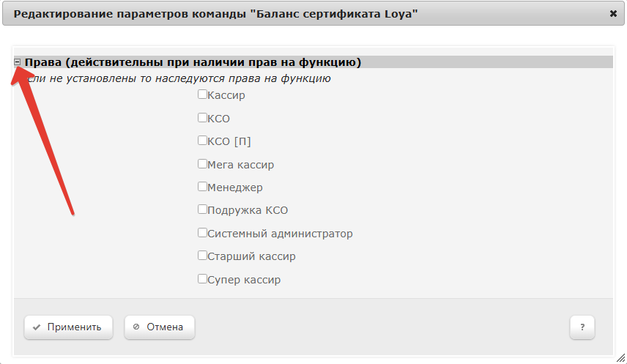Click the cancel circle icon on Отмена
This screenshot has height=364, width=627.
136,327
